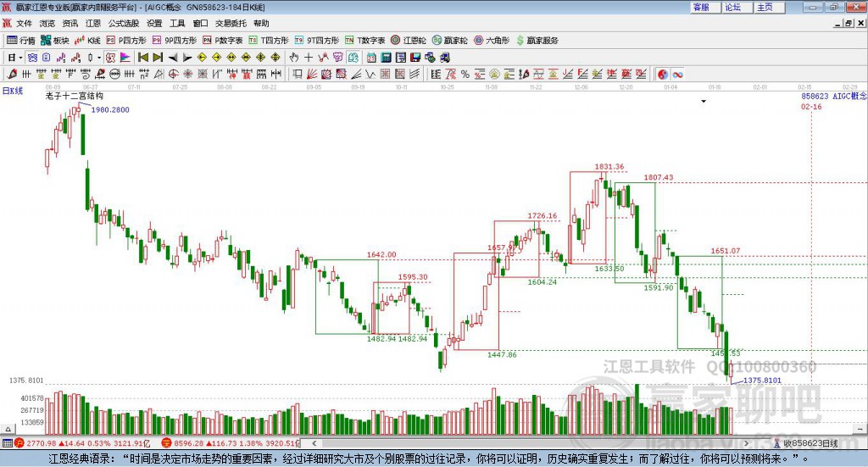Open the 行情 quotes view

click(x=20, y=41)
